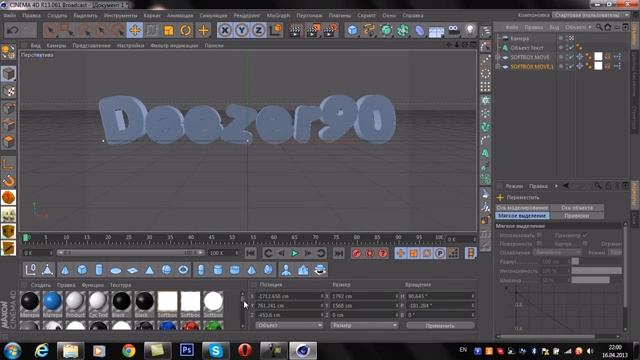Open the Ослабление falloff dropdown
The image size is (640, 360).
pos(557,252)
